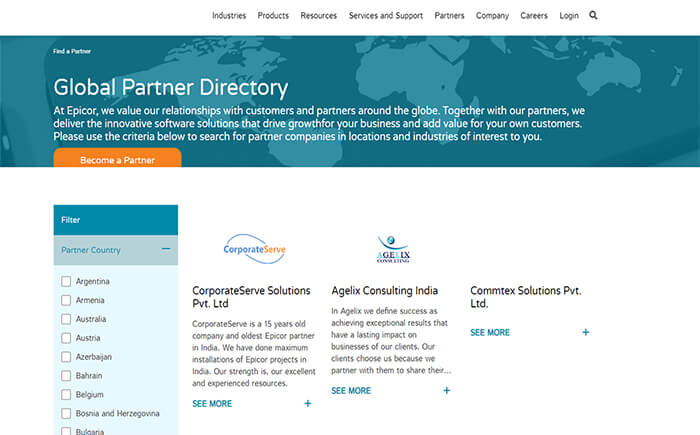Click the Argentina label text

(x=92, y=281)
